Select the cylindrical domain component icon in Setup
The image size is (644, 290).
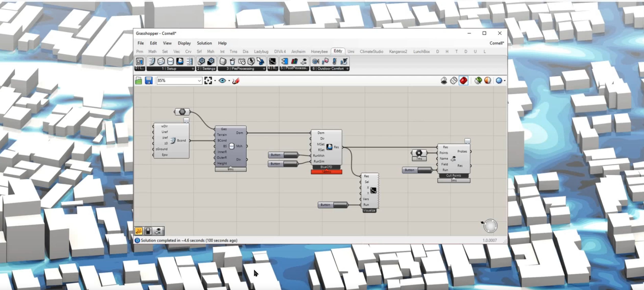point(170,61)
